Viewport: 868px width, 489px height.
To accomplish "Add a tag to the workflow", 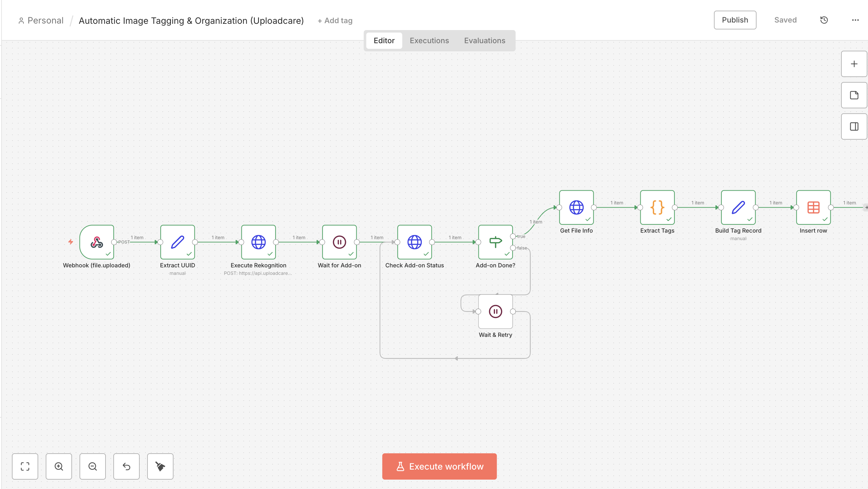I will pos(335,21).
